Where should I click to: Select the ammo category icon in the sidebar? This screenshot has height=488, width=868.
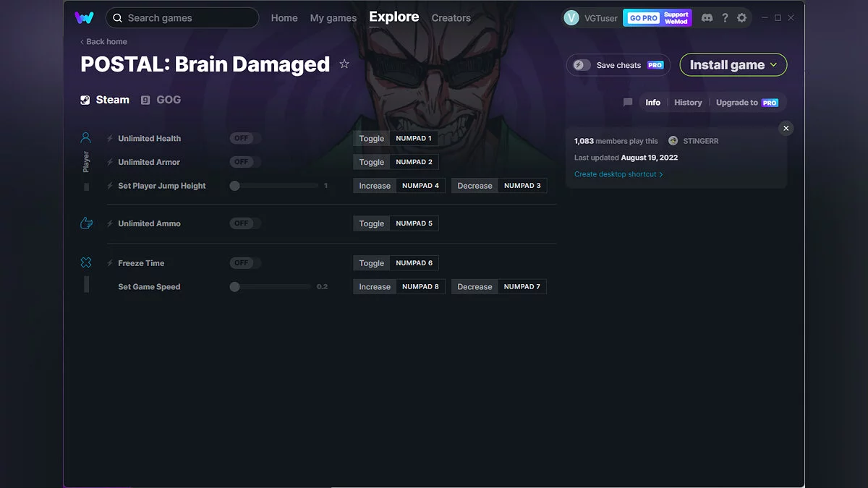tap(86, 223)
